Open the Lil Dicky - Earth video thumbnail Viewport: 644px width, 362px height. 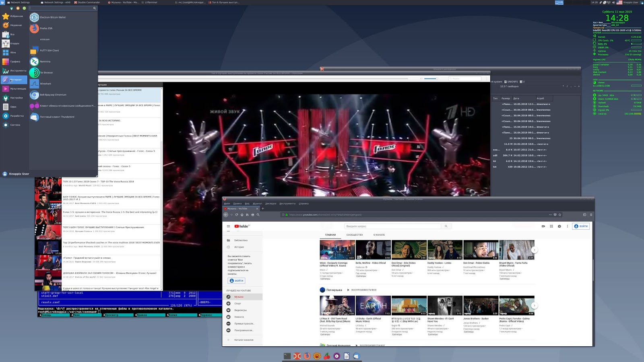[373, 306]
